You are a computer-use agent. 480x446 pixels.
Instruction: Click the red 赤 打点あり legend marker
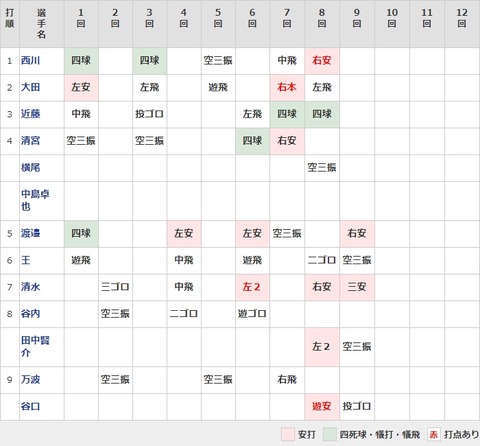click(x=434, y=434)
